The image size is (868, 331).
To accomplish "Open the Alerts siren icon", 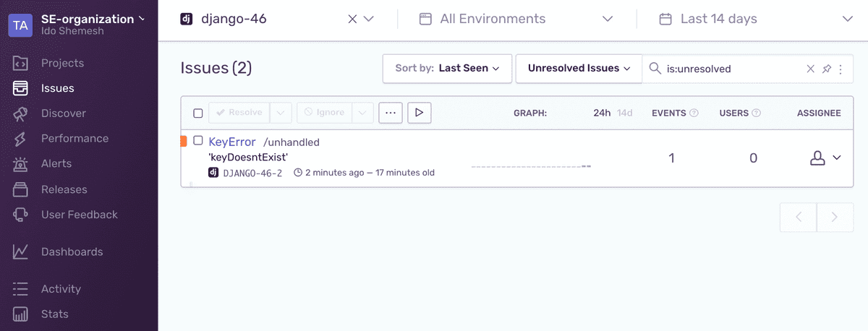I will [20, 164].
